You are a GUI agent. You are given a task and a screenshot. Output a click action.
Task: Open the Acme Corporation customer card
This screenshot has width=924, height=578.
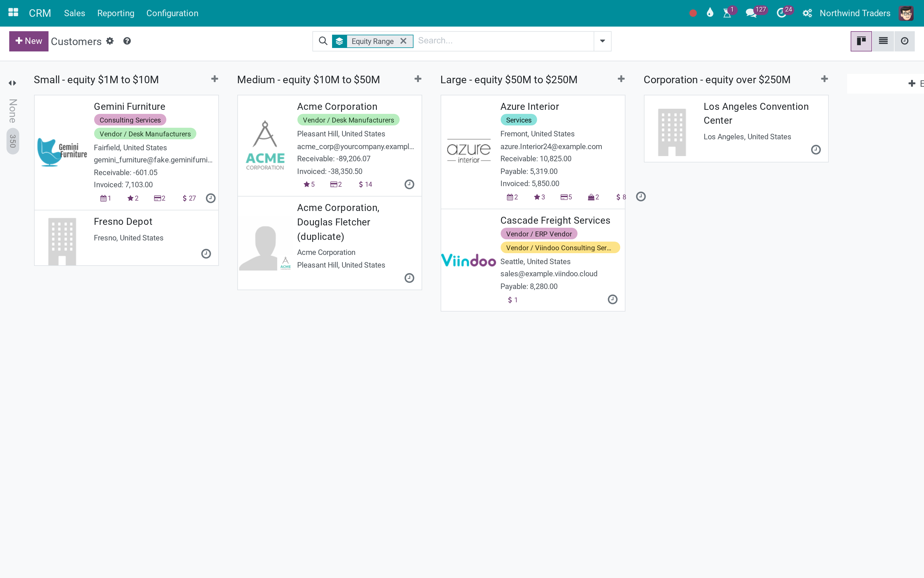pos(329,146)
